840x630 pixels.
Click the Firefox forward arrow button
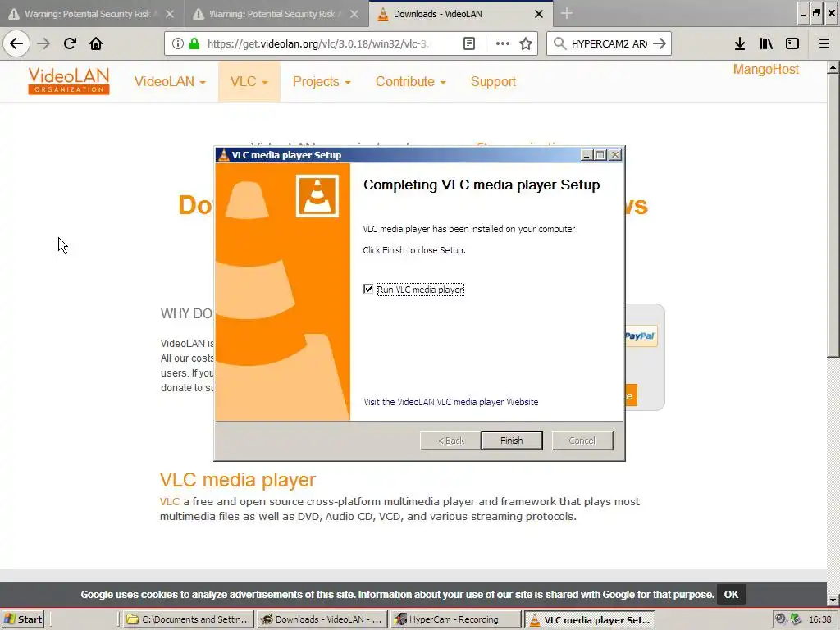point(43,43)
